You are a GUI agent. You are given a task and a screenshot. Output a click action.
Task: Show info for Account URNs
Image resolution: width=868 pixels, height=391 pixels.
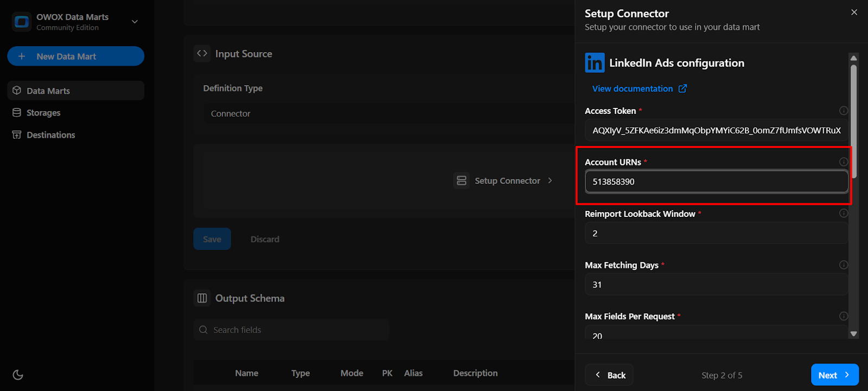pos(844,162)
